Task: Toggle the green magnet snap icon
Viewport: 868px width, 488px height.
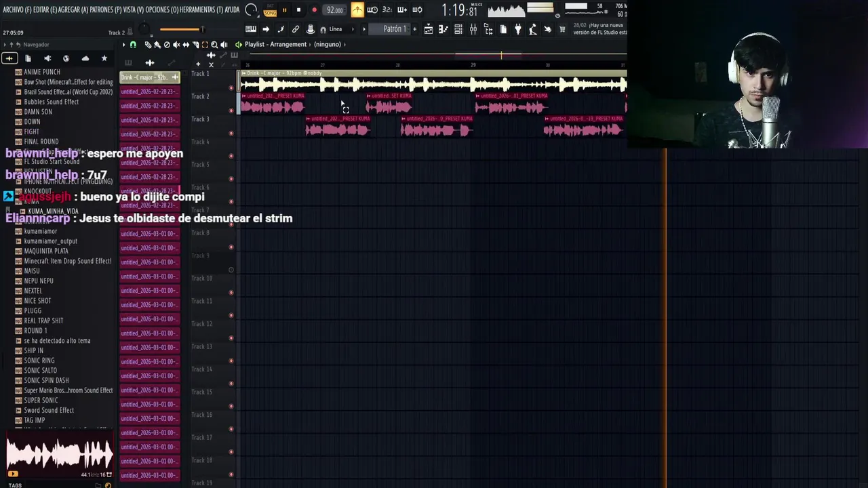Action: click(133, 45)
